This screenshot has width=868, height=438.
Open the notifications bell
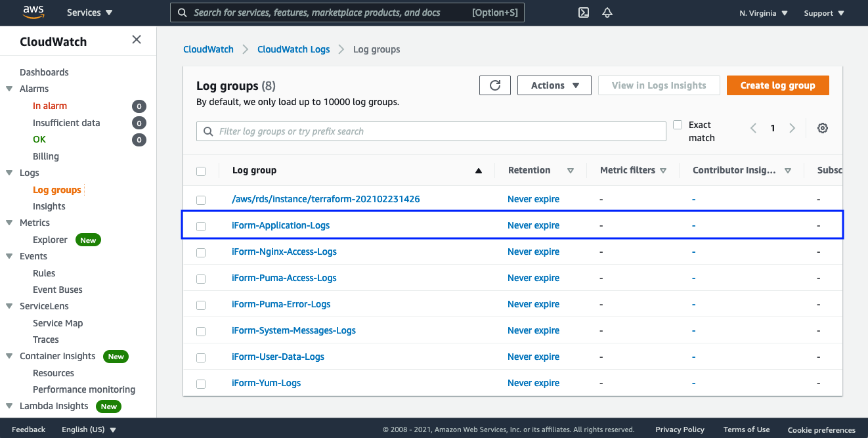pos(607,12)
